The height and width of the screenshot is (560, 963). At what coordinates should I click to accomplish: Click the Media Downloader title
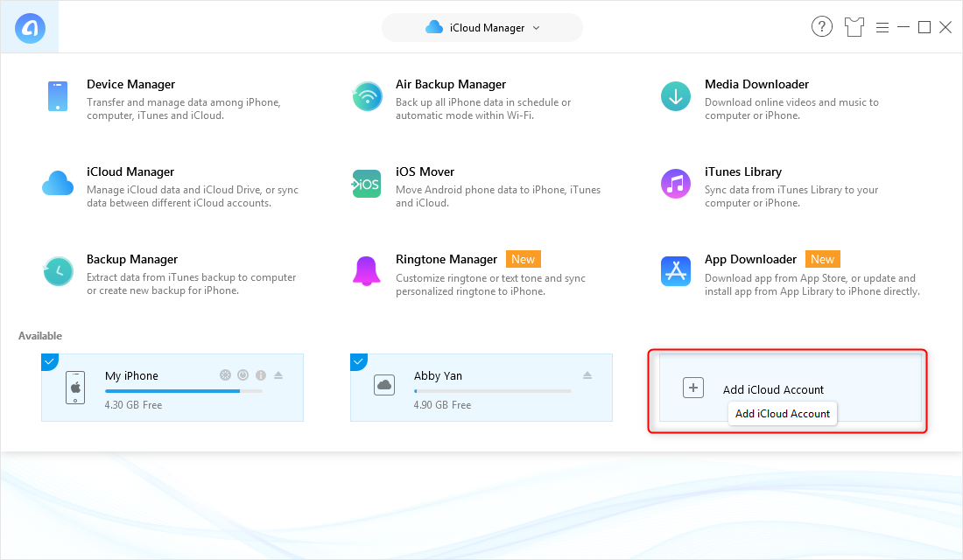(756, 84)
